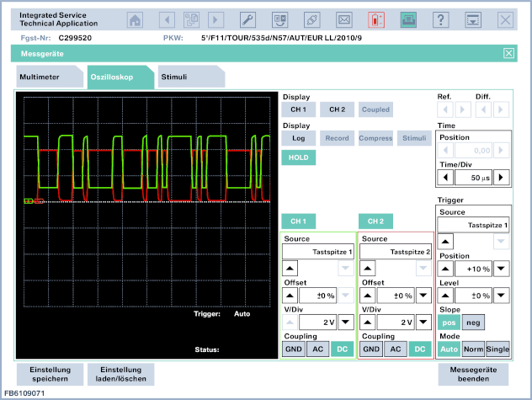Image resolution: width=532 pixels, height=400 pixels.
Task: Set CH 2 coupling to GND
Action: click(x=371, y=349)
